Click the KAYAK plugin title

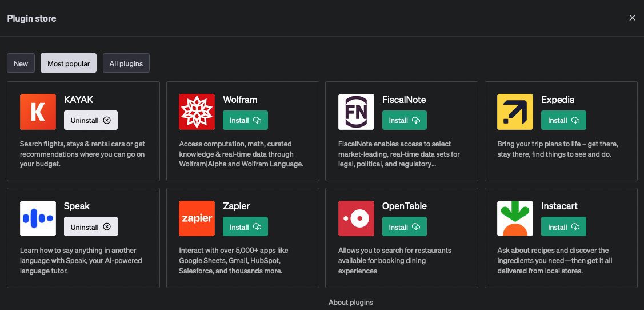tap(78, 100)
